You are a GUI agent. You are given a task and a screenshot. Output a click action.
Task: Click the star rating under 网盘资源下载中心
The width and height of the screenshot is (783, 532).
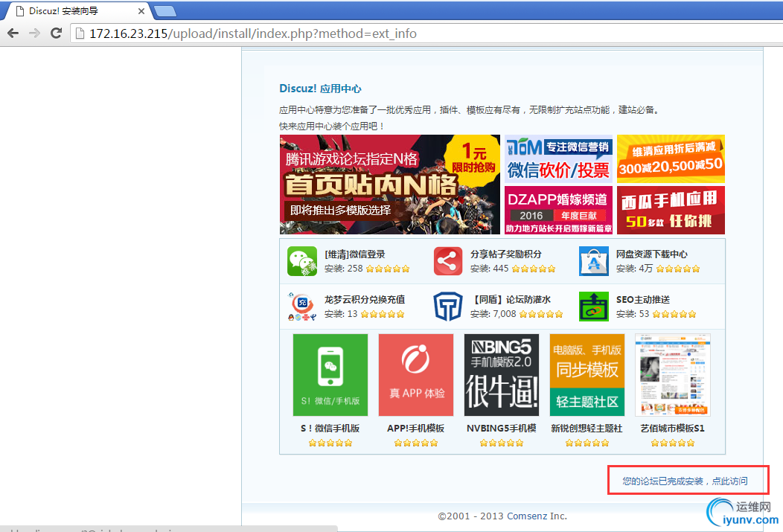pos(678,269)
